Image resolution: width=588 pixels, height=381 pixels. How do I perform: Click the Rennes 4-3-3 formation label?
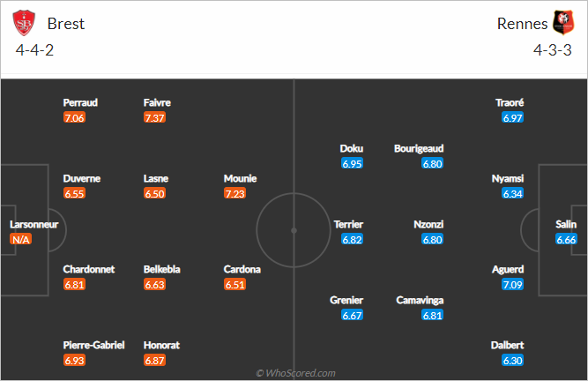coord(553,50)
